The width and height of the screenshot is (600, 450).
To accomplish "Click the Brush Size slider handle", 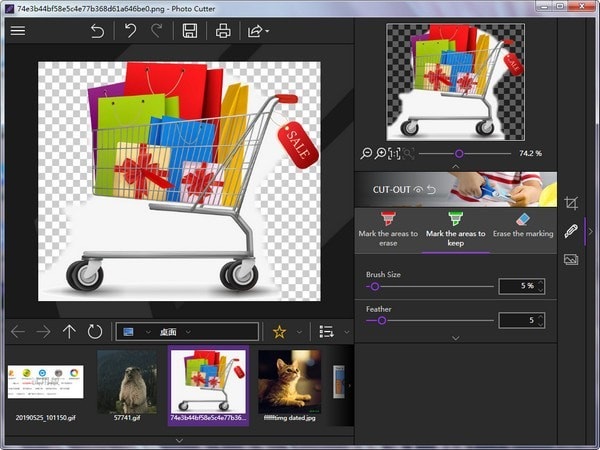I will 375,286.
